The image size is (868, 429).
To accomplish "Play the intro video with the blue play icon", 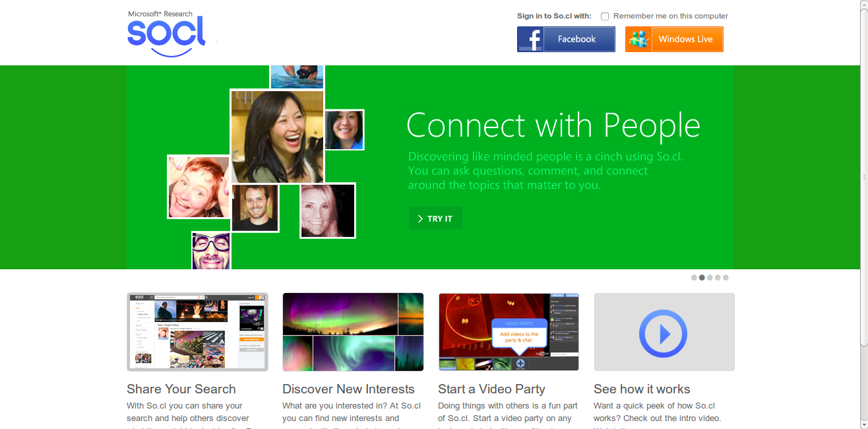I will (x=664, y=333).
